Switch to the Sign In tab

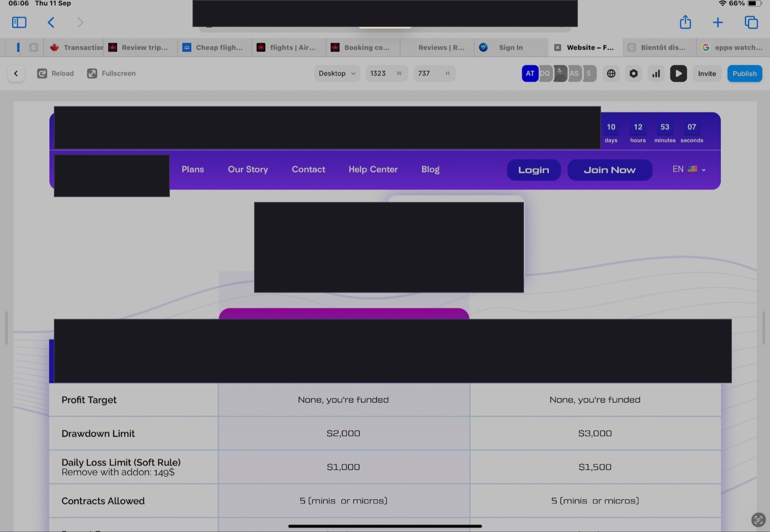(x=511, y=48)
